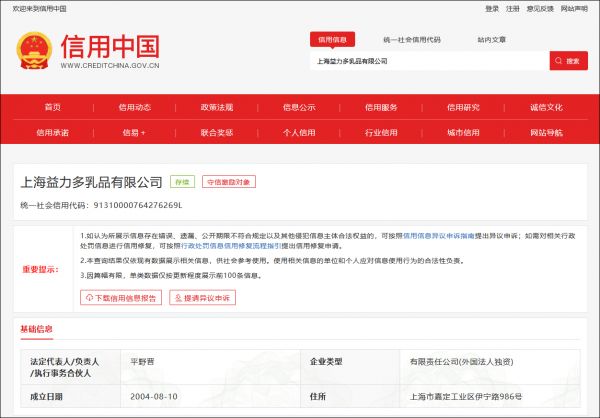Click the 重要提示 label

41,269
